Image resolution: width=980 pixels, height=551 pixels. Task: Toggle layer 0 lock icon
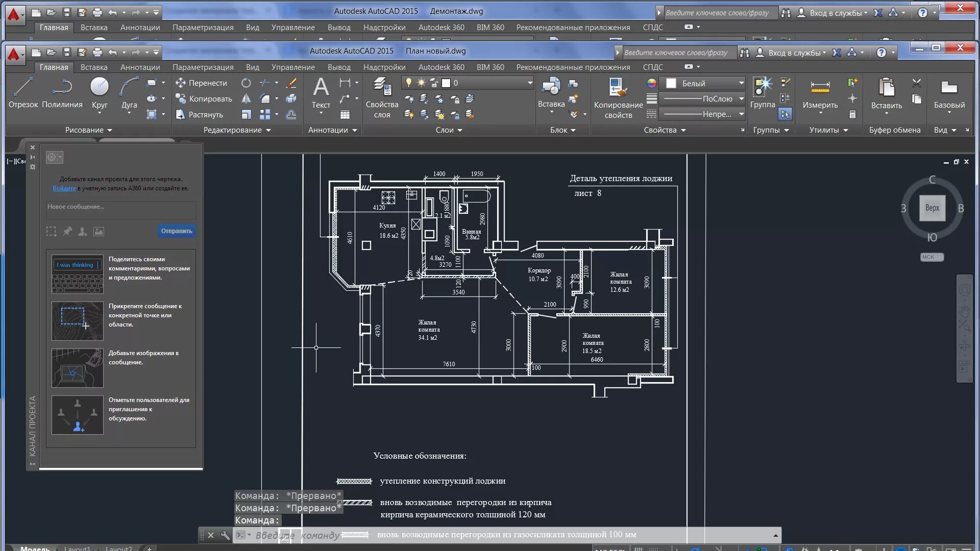point(434,83)
